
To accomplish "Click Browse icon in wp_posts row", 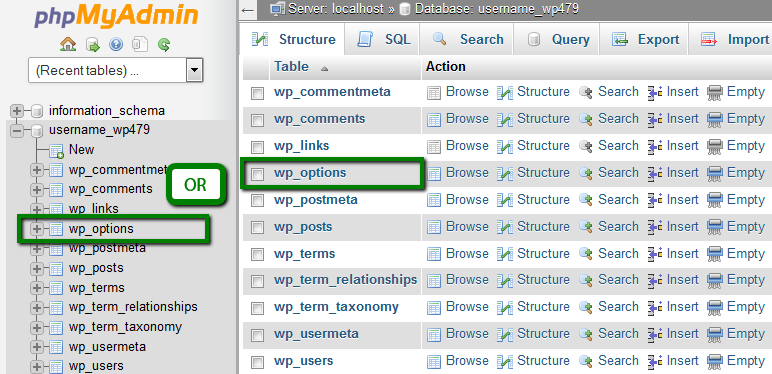I will (434, 227).
